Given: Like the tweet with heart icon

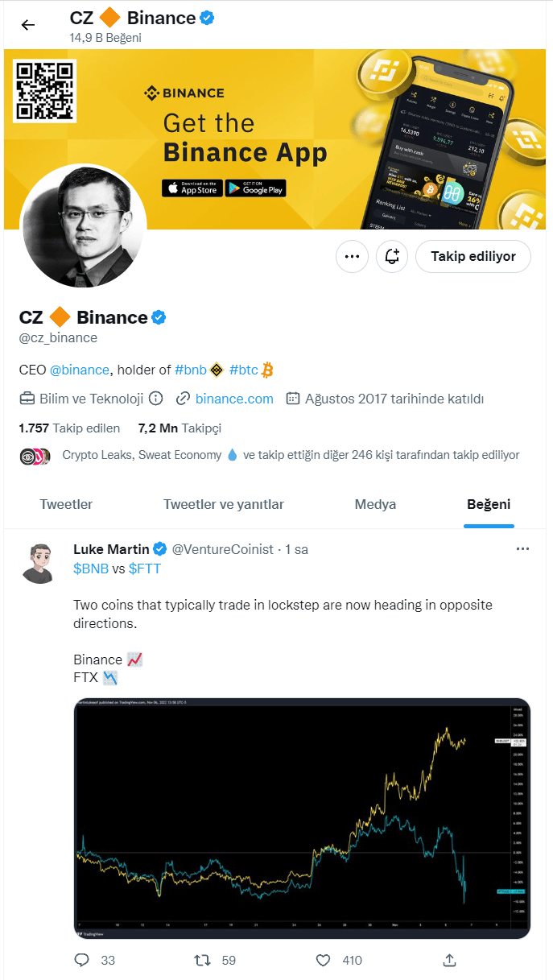Looking at the screenshot, I should click(x=323, y=960).
